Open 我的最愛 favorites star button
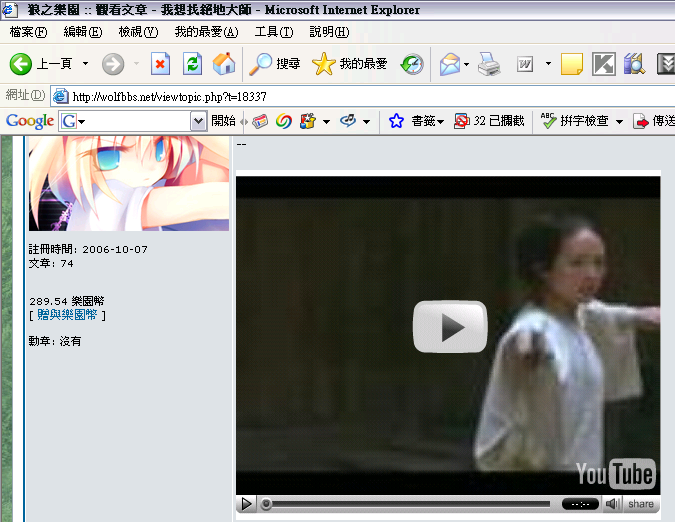Image resolution: width=675 pixels, height=522 pixels. pos(350,64)
